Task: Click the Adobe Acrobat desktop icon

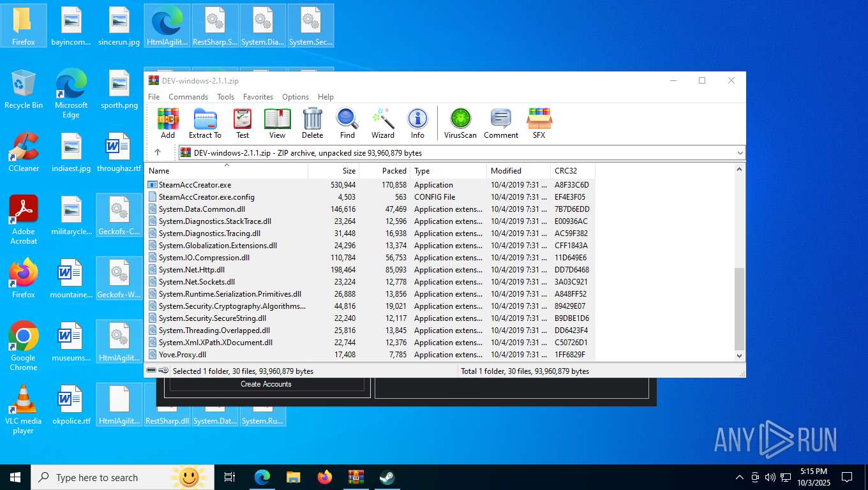Action: pyautogui.click(x=24, y=220)
